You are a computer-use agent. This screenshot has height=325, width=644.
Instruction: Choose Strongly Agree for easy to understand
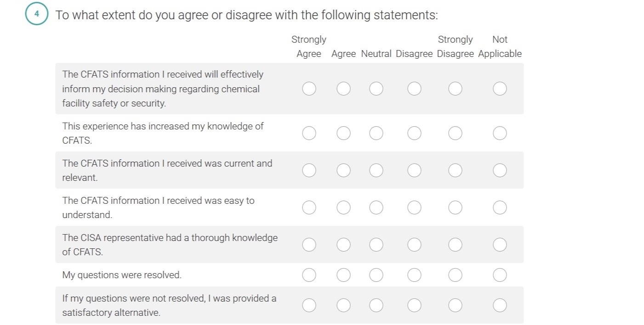click(309, 207)
